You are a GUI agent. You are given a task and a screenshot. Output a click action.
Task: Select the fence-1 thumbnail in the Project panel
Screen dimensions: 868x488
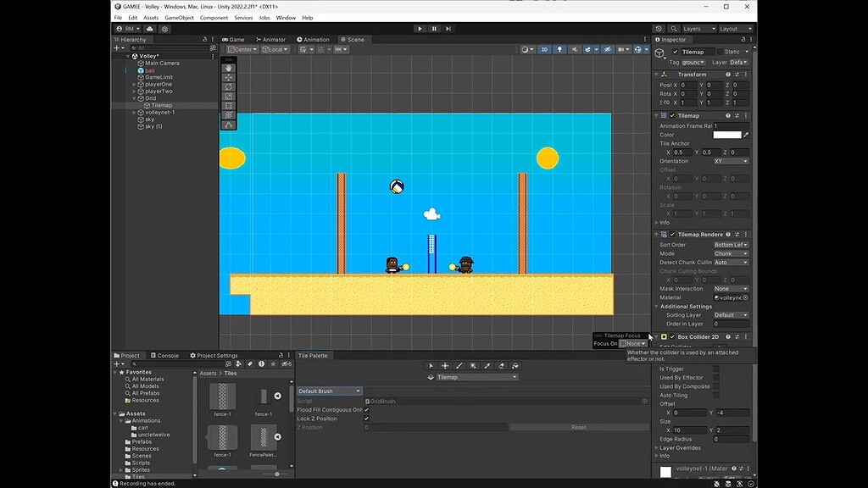[x=222, y=398]
